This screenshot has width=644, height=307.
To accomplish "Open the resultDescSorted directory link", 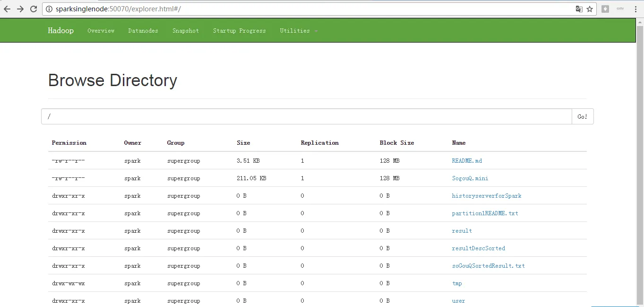I will (x=479, y=248).
